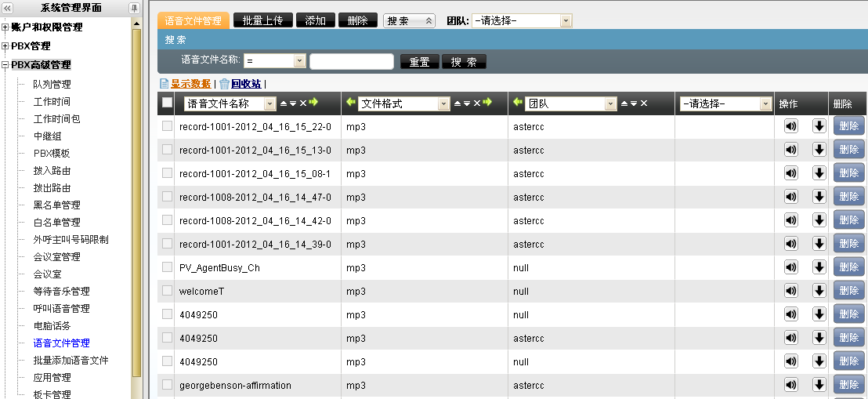868x399 pixels.
Task: Focus the voice file name search field
Action: pos(351,62)
